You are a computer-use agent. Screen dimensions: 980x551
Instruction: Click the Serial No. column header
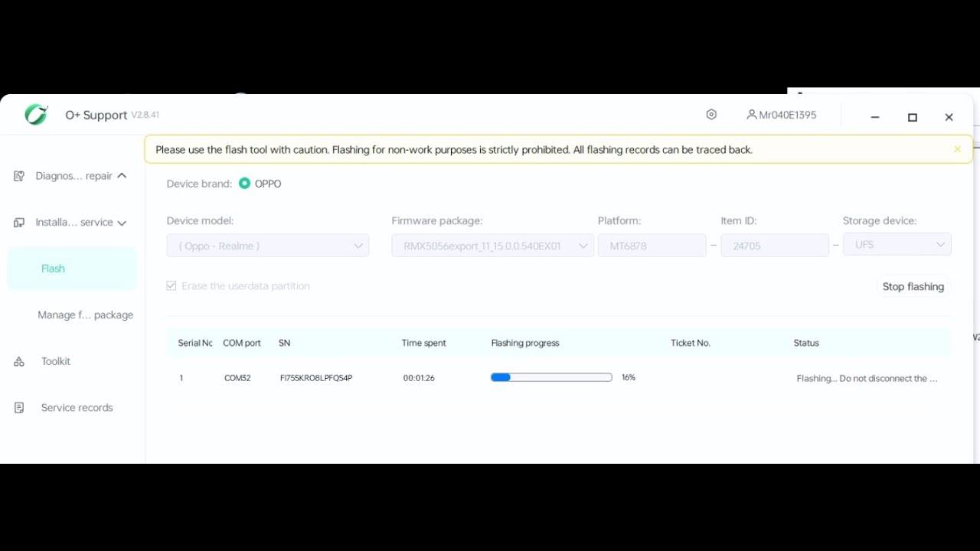[x=195, y=343]
